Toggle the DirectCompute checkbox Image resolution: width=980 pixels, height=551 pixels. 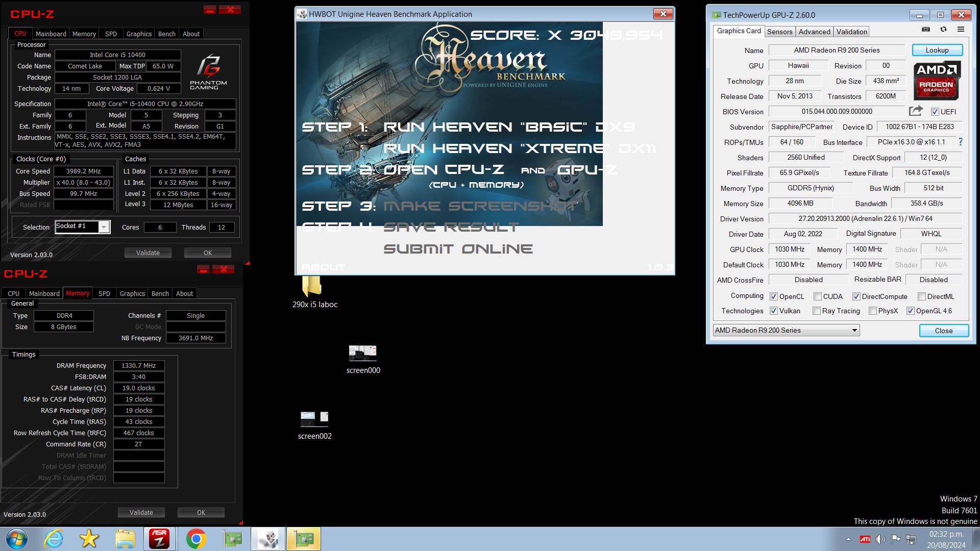pyautogui.click(x=856, y=296)
